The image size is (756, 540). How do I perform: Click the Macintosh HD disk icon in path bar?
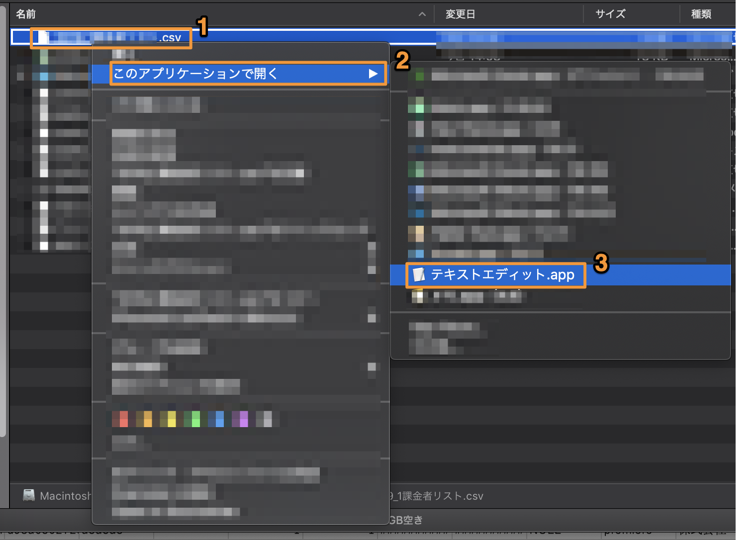[29, 495]
